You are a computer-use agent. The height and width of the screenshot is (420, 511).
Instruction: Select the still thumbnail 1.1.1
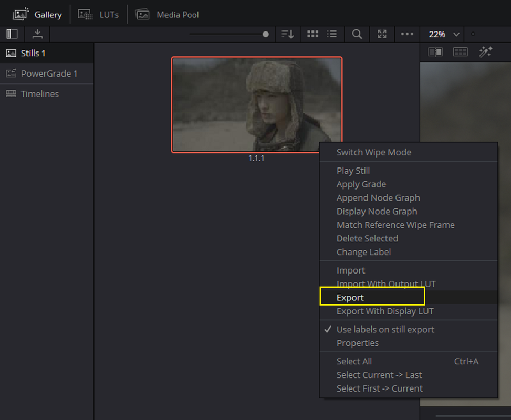[x=257, y=104]
